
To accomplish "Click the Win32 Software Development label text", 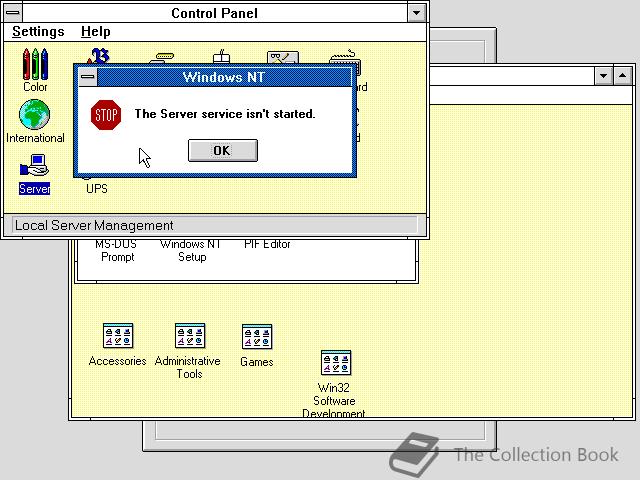I will point(334,400).
